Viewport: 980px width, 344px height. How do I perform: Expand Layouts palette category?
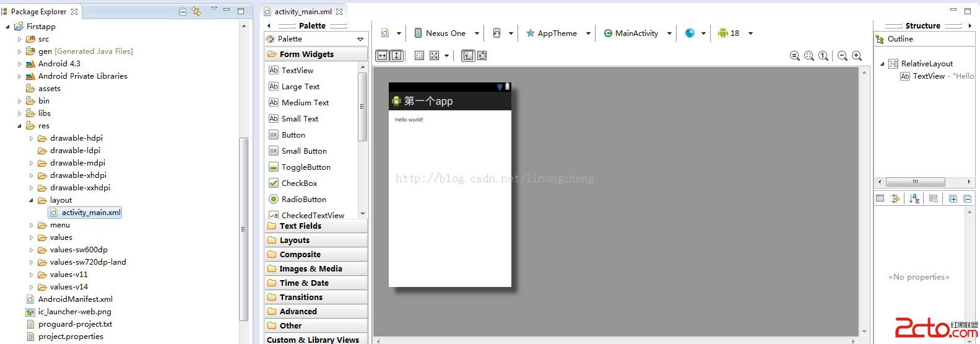tap(316, 240)
